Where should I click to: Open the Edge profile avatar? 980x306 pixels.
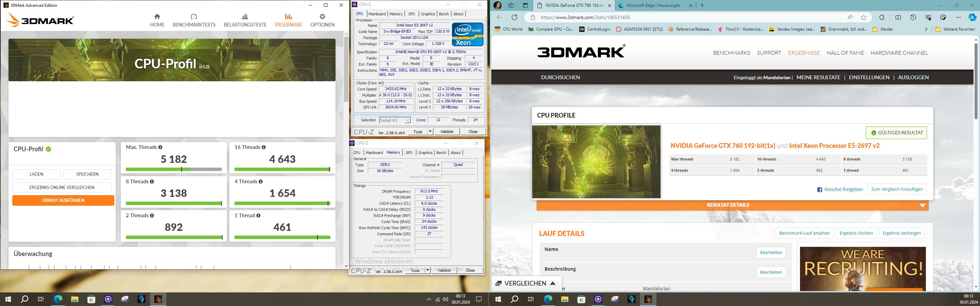(497, 5)
